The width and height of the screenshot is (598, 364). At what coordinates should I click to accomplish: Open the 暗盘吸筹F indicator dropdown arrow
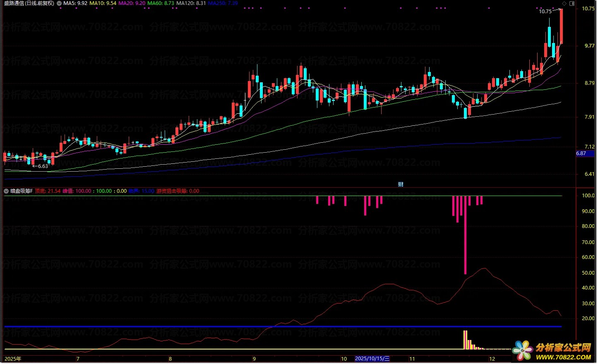(6, 191)
